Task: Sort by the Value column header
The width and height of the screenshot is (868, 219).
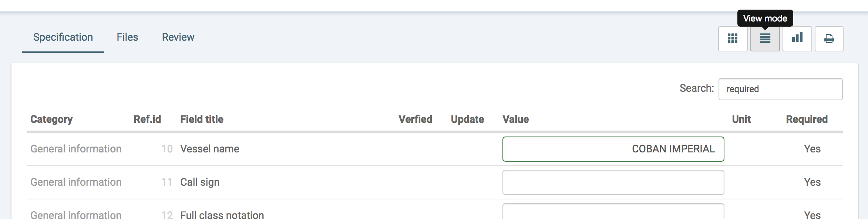Action: point(515,119)
